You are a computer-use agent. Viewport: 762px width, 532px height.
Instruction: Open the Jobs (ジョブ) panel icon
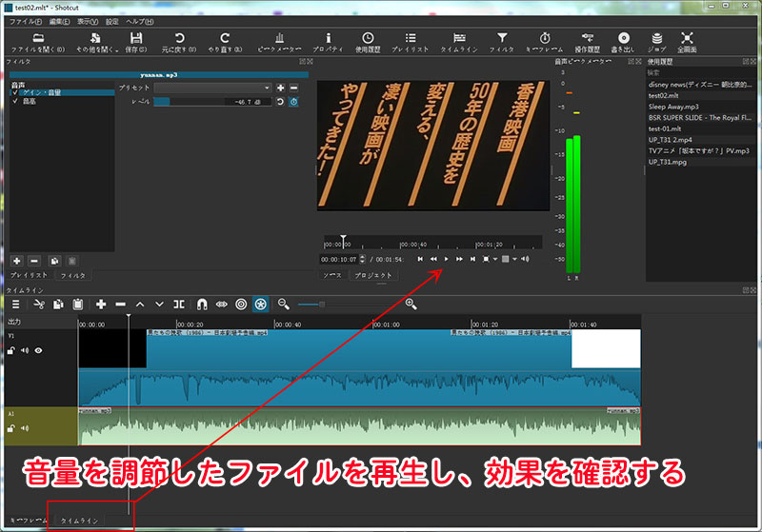click(656, 38)
